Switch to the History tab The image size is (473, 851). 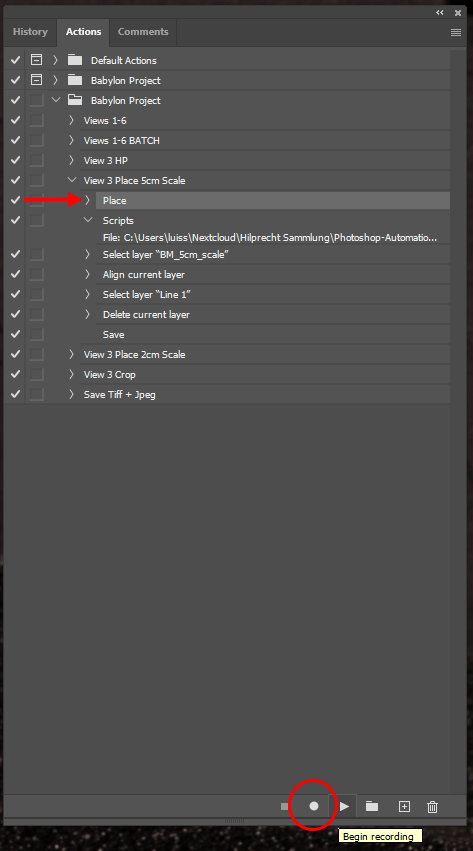point(30,32)
